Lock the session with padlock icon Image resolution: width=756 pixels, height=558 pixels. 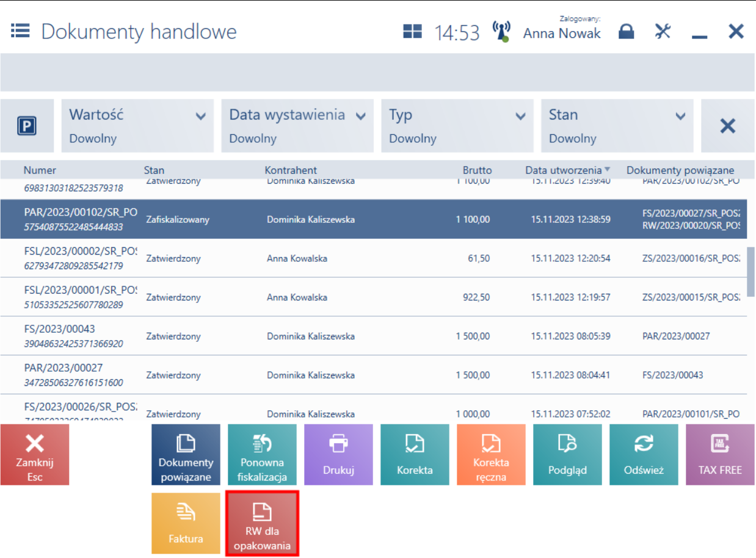click(x=627, y=31)
